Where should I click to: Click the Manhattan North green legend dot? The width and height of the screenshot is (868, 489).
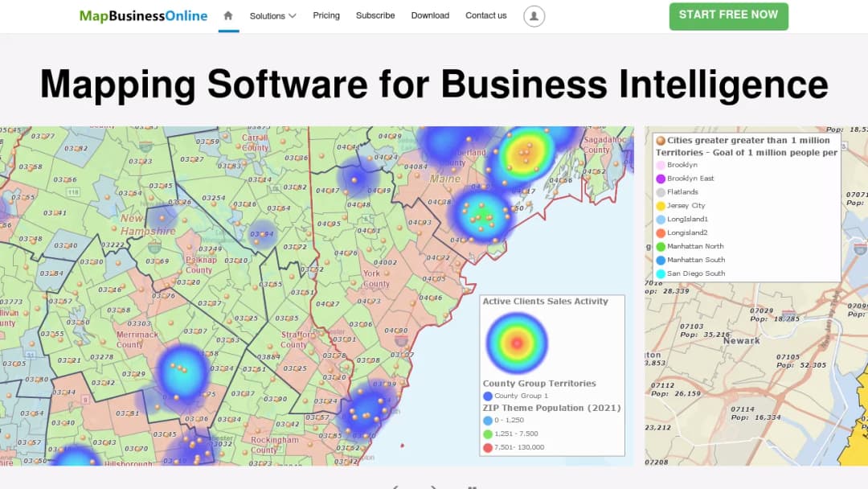point(661,246)
